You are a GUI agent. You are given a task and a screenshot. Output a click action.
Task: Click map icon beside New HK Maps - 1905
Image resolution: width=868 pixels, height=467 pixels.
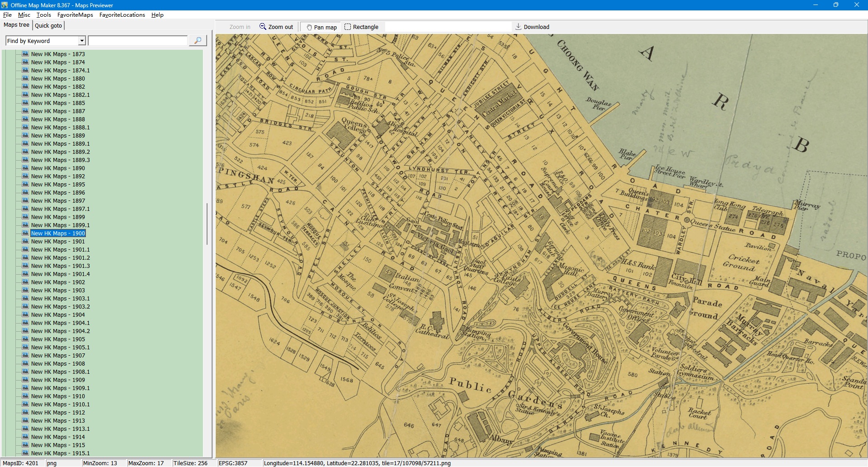pyautogui.click(x=25, y=339)
